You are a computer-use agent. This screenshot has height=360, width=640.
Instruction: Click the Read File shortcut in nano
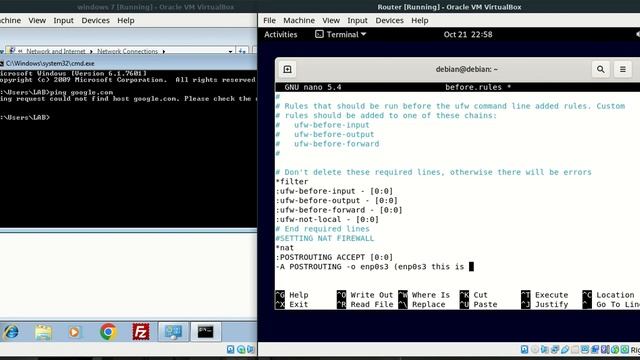click(365, 304)
